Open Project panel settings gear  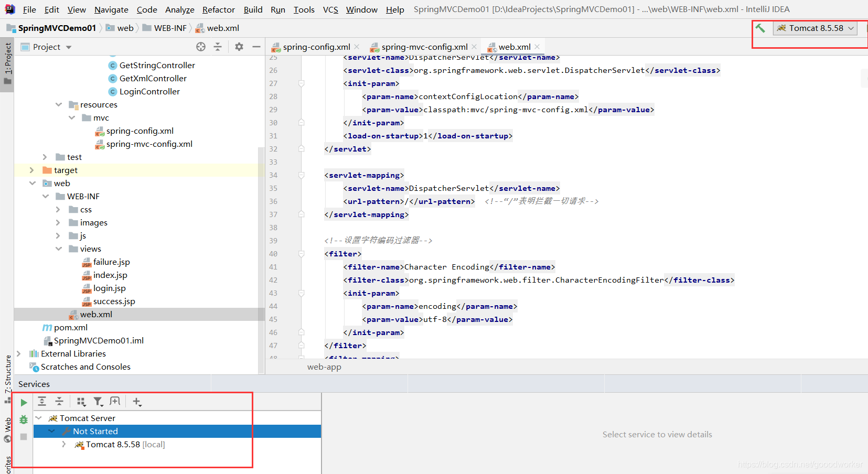tap(239, 47)
